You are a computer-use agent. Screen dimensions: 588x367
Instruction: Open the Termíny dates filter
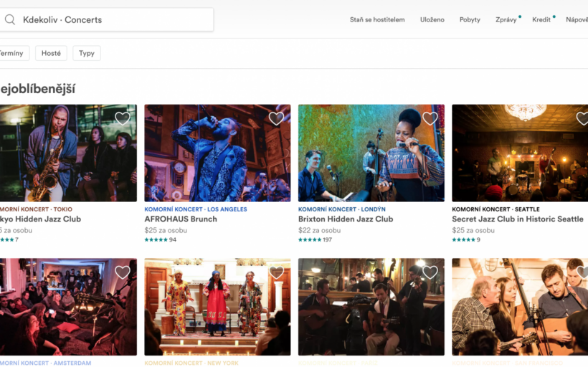point(11,53)
